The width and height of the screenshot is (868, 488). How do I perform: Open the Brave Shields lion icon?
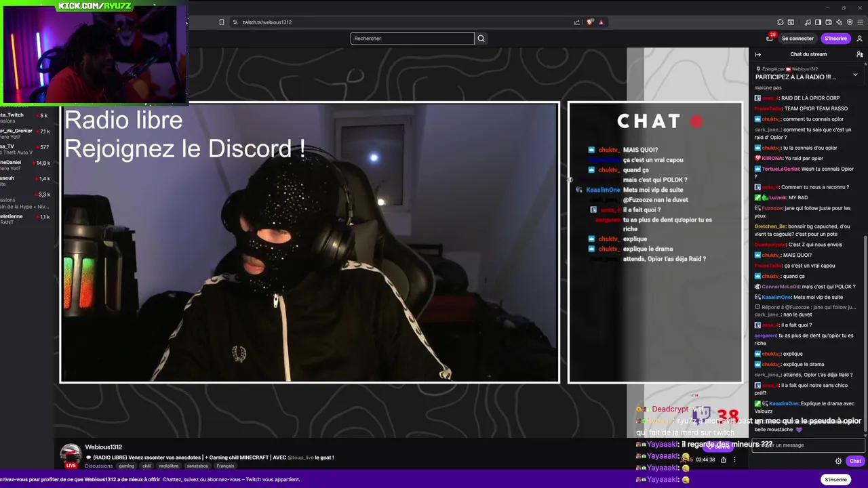tap(590, 22)
